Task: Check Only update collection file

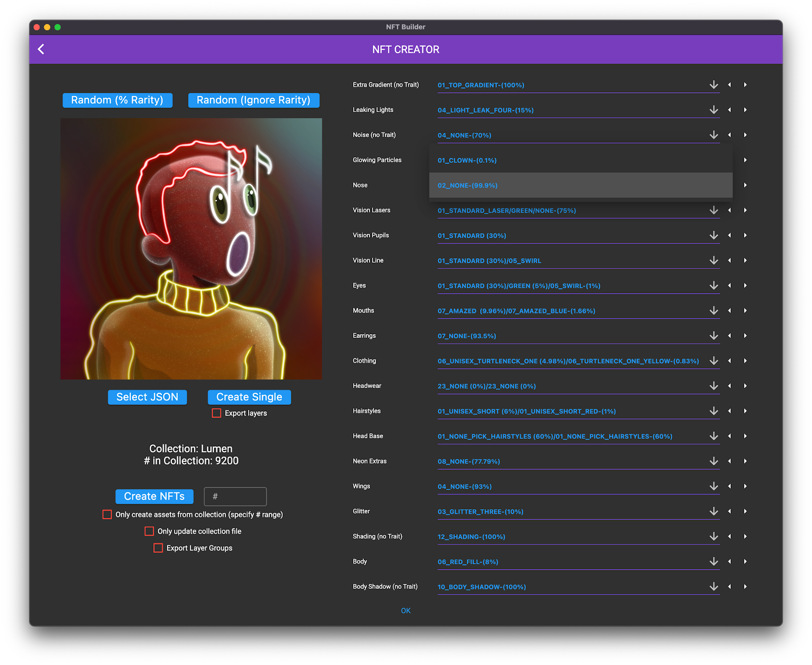Action: (x=149, y=532)
